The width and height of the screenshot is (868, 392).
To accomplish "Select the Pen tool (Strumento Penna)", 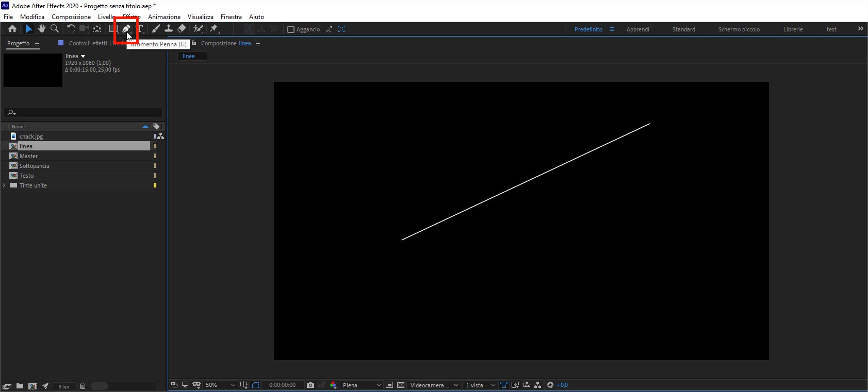I will pos(126,29).
